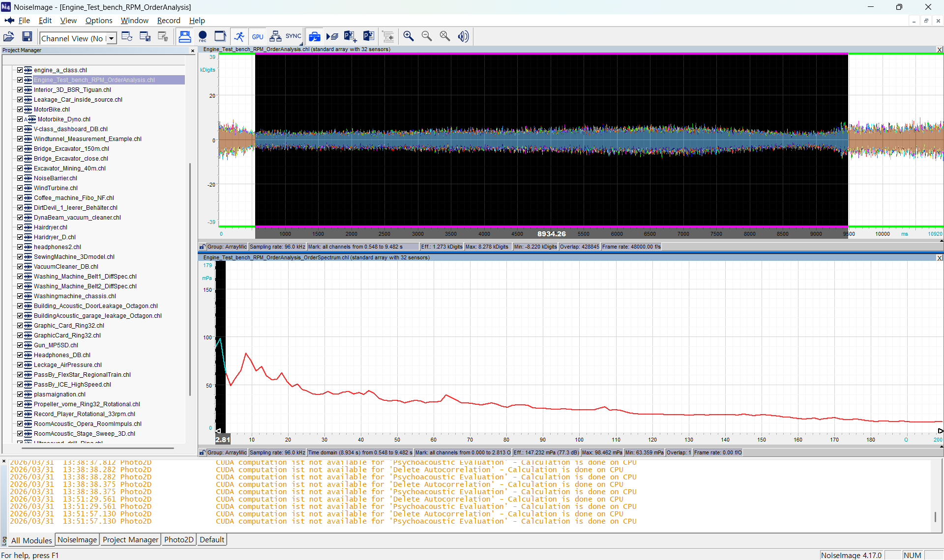This screenshot has width=944, height=560.
Task: Toggle checkbox for MotorBike.chl
Action: coord(20,110)
